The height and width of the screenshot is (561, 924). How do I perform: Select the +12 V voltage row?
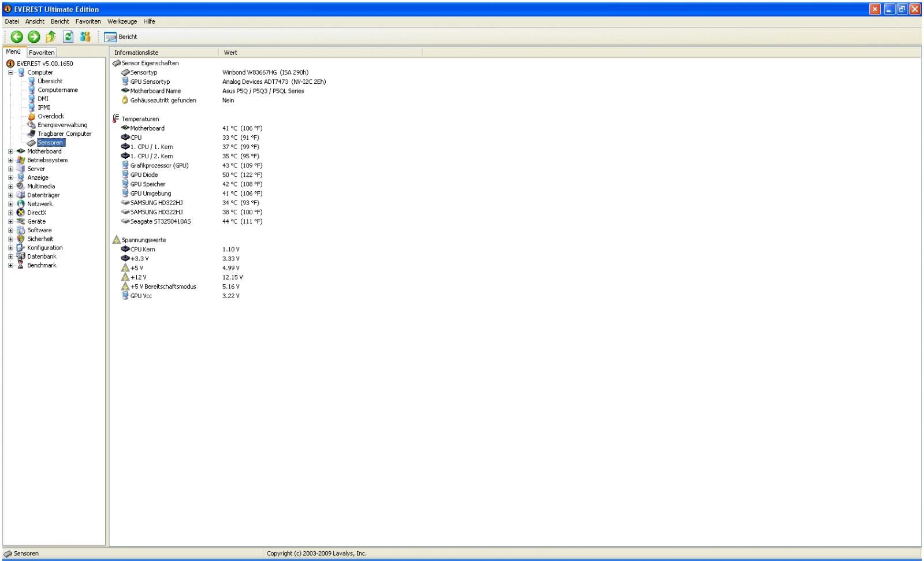182,277
